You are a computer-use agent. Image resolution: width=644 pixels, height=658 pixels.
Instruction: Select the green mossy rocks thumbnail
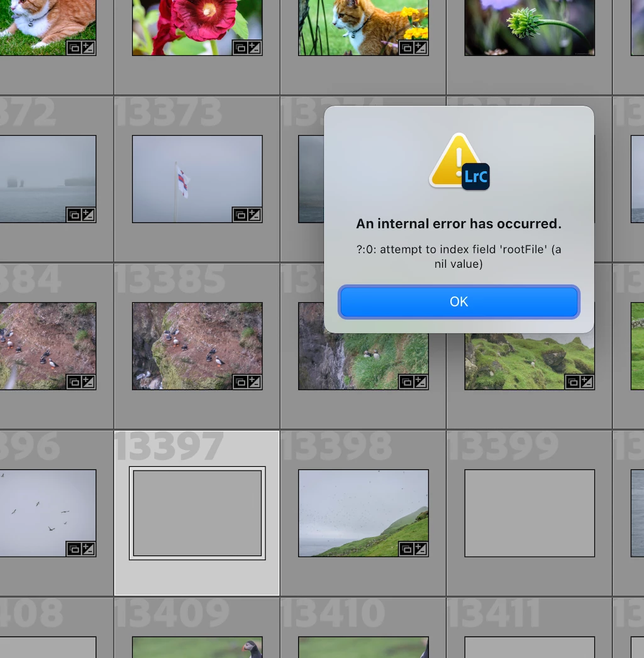pyautogui.click(x=530, y=362)
